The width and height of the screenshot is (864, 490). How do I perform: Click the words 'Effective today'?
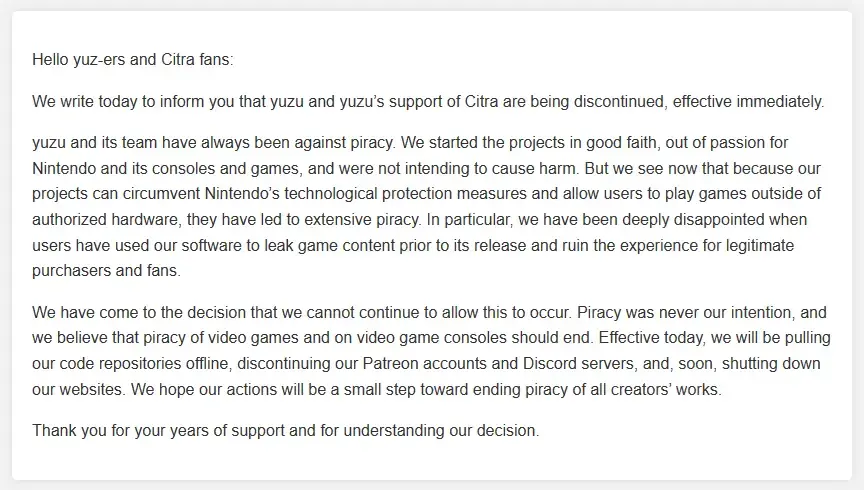652,337
